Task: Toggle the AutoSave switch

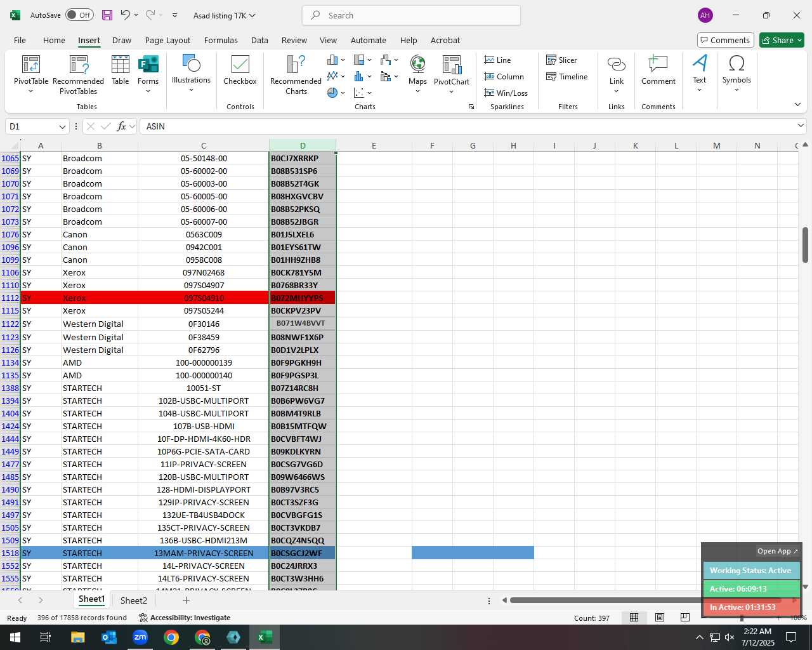Action: click(79, 15)
